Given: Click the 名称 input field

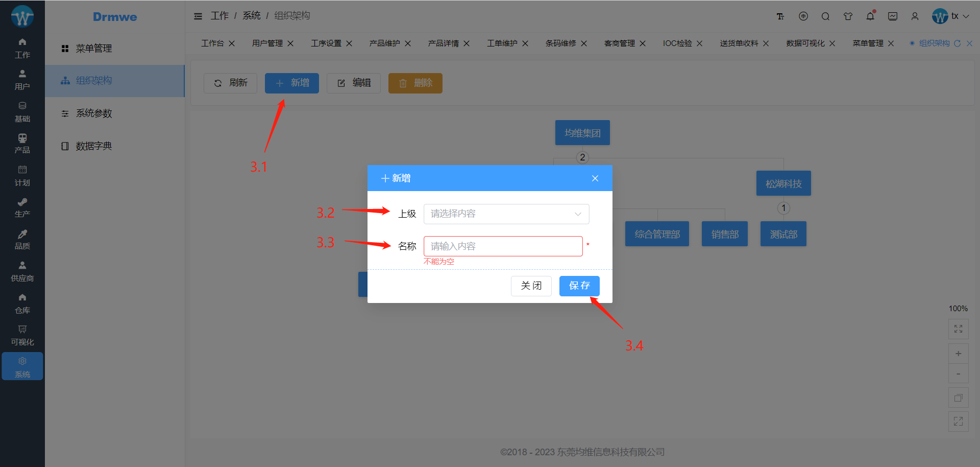Looking at the screenshot, I should (503, 246).
